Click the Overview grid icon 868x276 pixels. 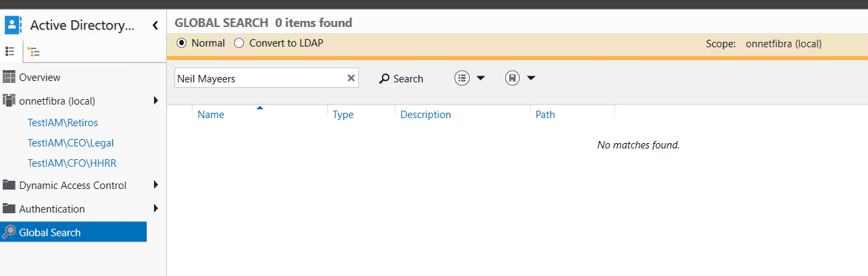(x=9, y=78)
